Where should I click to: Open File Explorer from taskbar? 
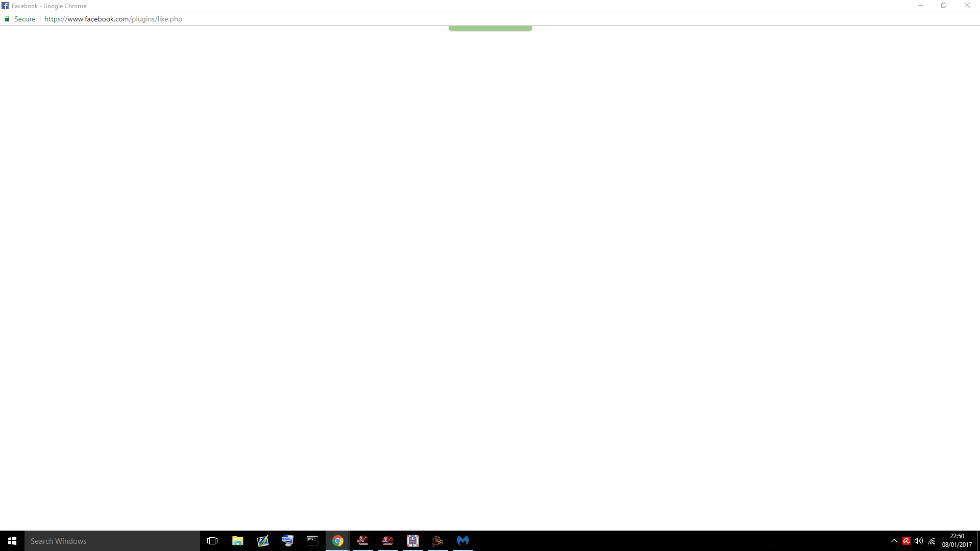(x=237, y=541)
